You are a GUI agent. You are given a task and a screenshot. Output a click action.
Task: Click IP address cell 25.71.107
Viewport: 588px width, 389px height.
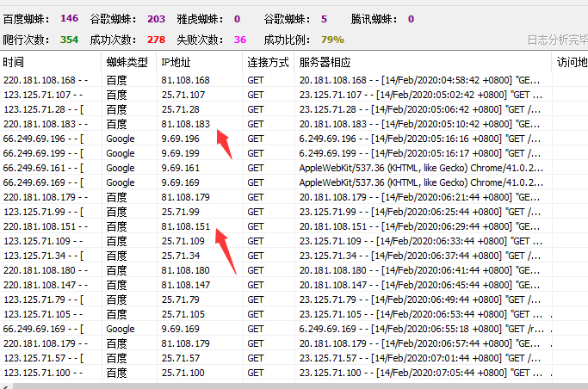click(x=183, y=95)
